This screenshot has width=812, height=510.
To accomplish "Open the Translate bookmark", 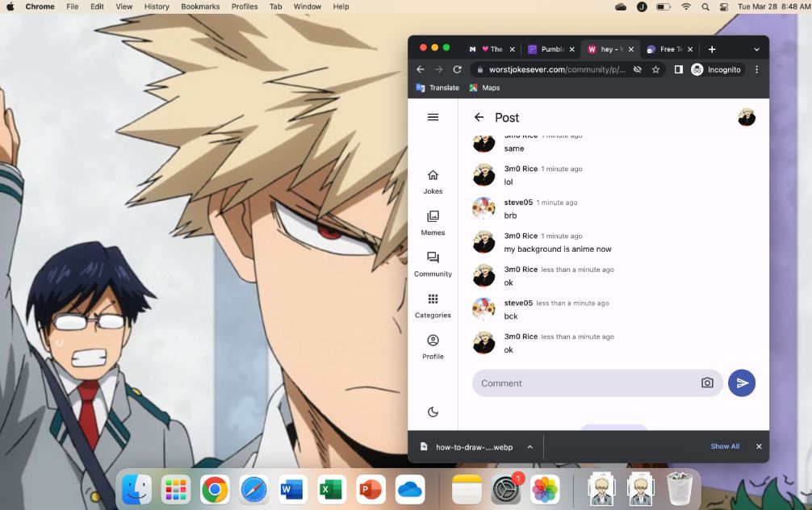I will coord(437,87).
